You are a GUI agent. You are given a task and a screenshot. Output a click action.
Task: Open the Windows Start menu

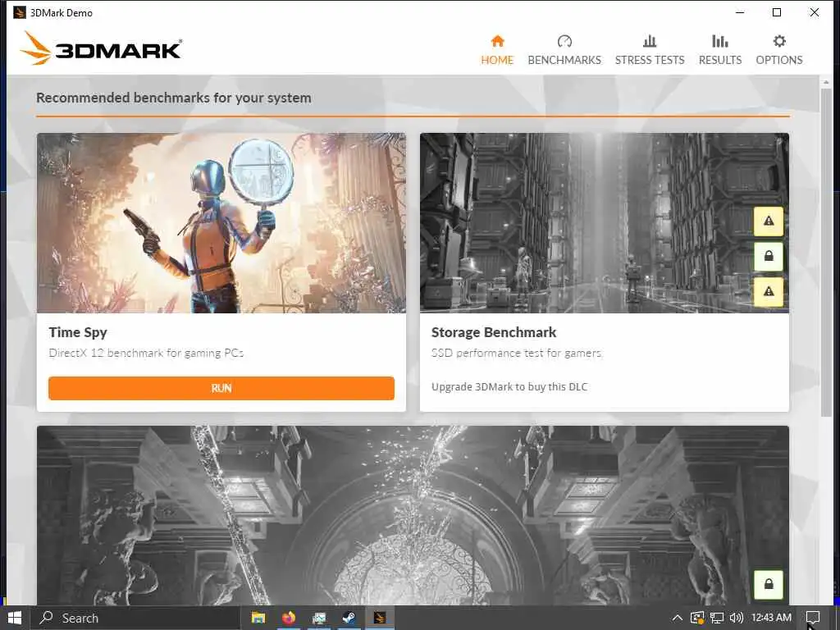[x=15, y=619]
